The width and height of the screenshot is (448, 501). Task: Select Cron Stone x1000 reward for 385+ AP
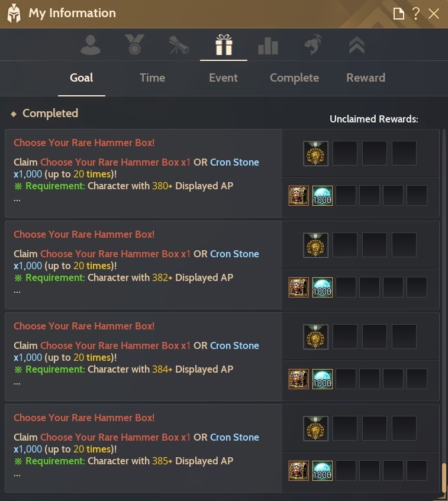[322, 471]
